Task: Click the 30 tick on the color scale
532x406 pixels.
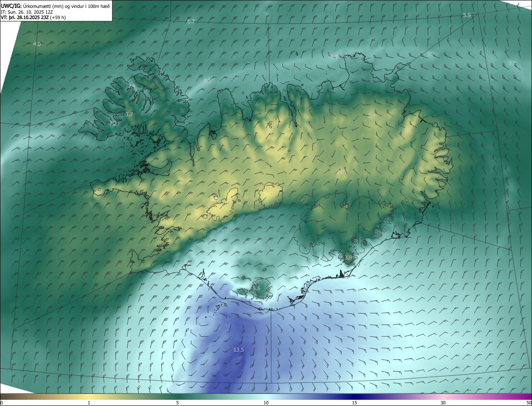Action: click(443, 403)
